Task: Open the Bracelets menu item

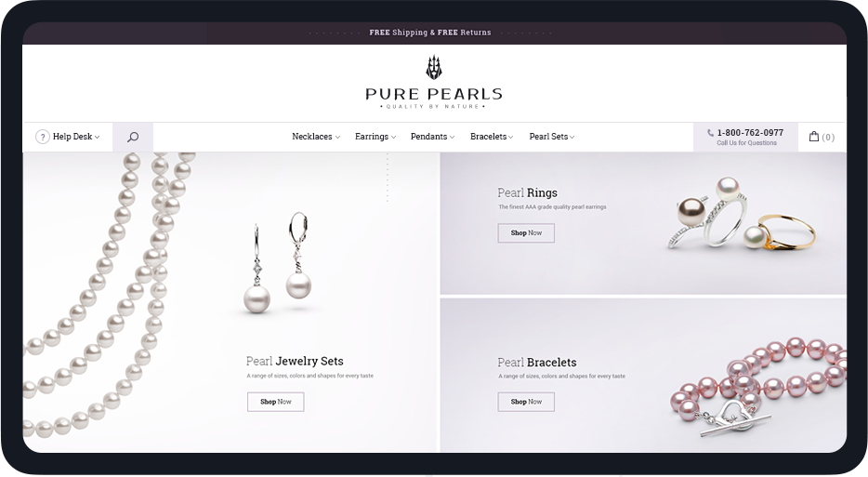Action: coord(492,137)
